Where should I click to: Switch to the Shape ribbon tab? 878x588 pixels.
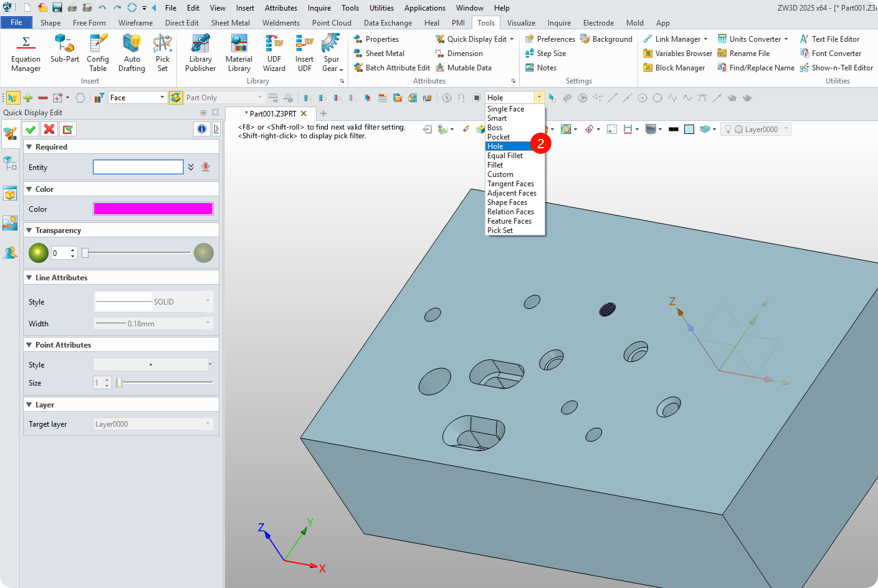(50, 23)
